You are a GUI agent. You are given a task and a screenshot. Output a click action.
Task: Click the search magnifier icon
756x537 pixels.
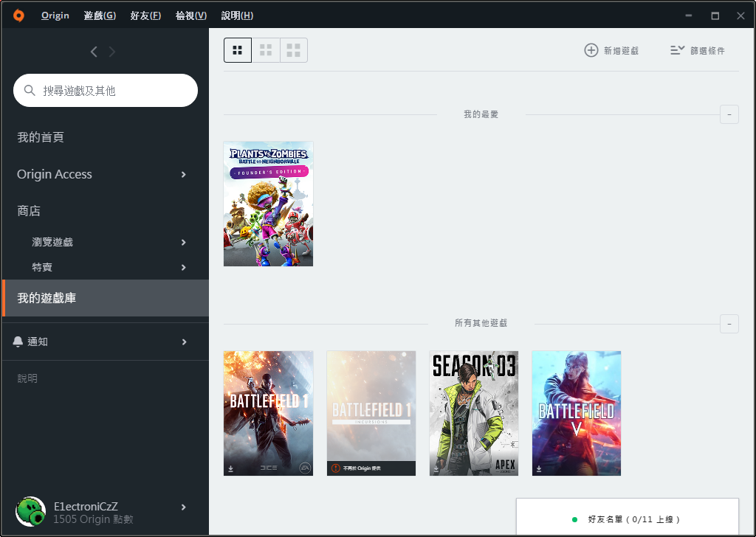(30, 90)
